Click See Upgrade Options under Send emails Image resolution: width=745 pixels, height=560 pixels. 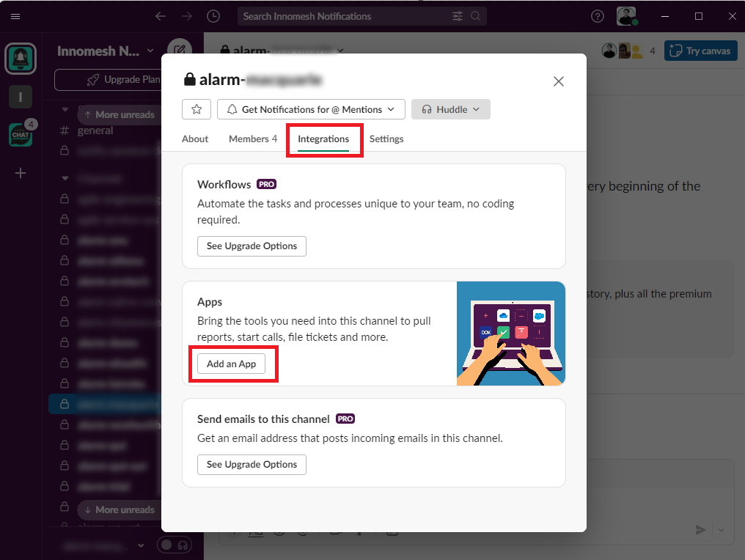click(x=252, y=465)
